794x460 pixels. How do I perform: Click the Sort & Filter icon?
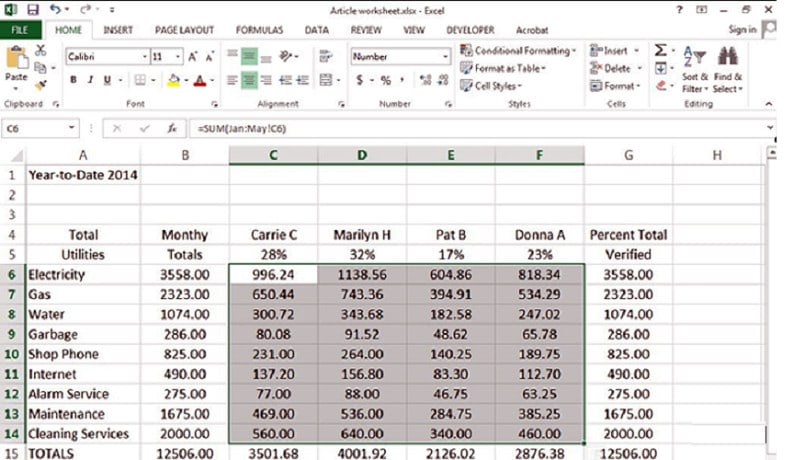pos(695,58)
